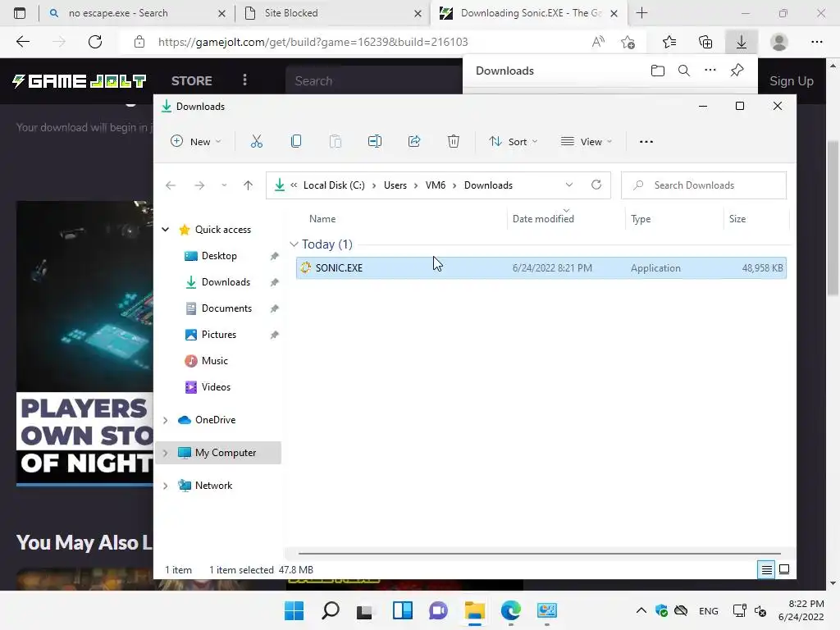This screenshot has height=630, width=840.
Task: Click the Users breadcrumb in address bar
Action: (x=395, y=185)
